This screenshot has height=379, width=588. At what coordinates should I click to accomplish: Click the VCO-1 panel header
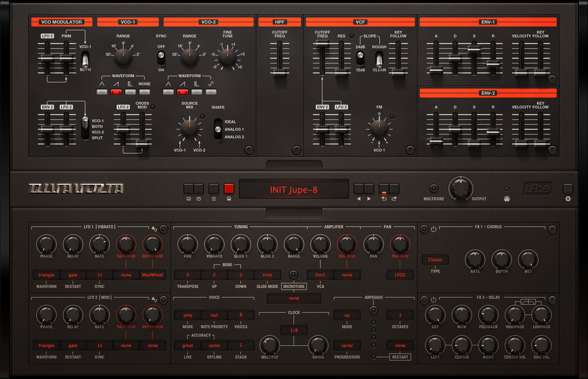128,22
